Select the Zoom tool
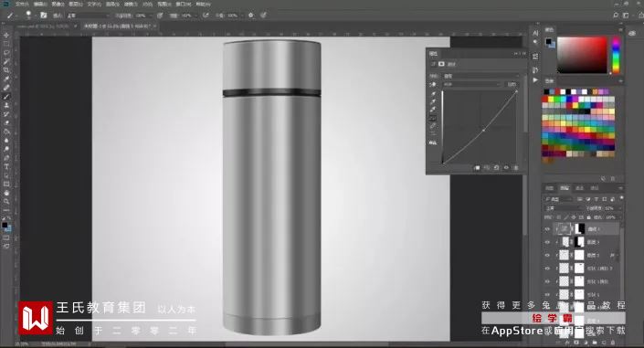The height and width of the screenshot is (348, 644). [6, 202]
